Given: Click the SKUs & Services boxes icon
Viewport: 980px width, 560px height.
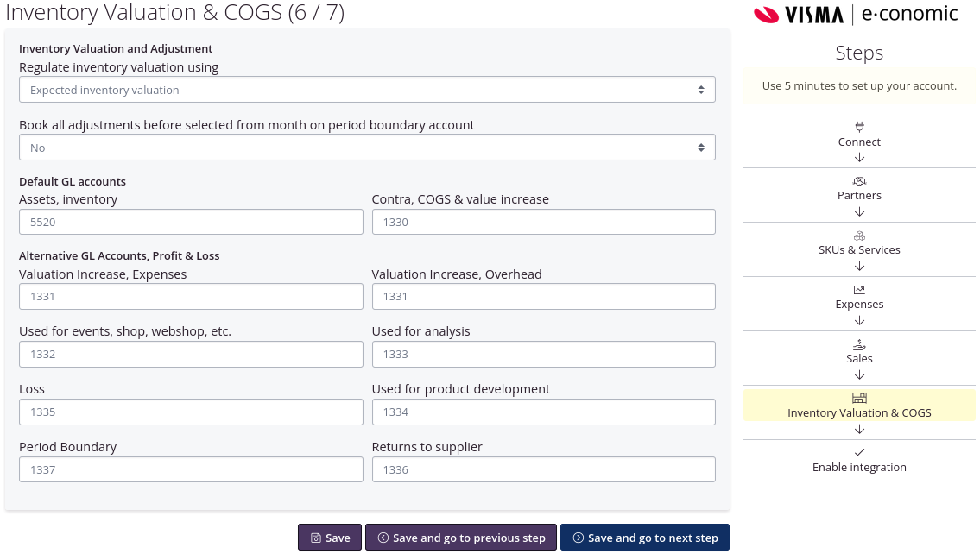Looking at the screenshot, I should point(859,236).
